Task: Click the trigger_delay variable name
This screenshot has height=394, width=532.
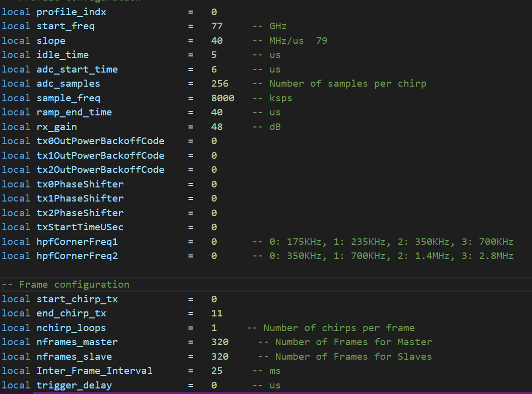Action: pos(74,385)
